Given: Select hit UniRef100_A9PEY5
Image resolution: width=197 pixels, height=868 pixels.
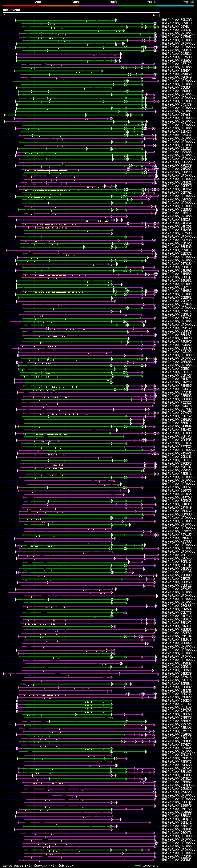Looking at the screenshot, I should pos(177,186).
